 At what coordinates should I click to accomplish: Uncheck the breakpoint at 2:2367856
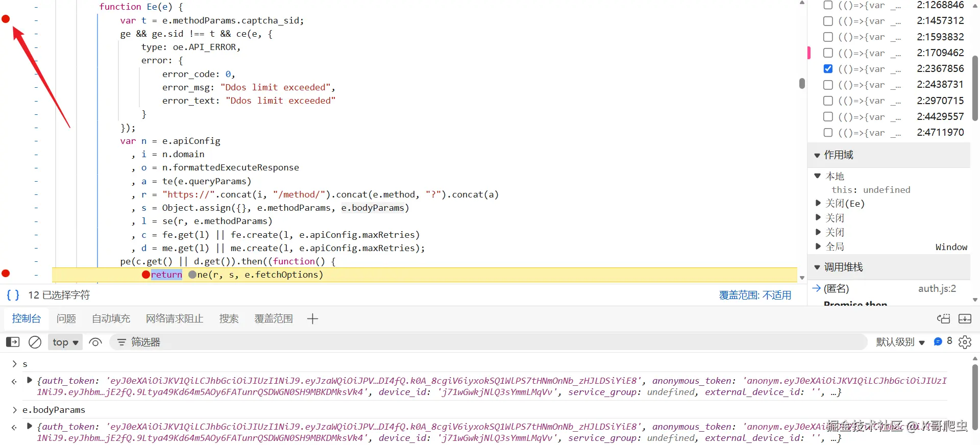pyautogui.click(x=828, y=69)
